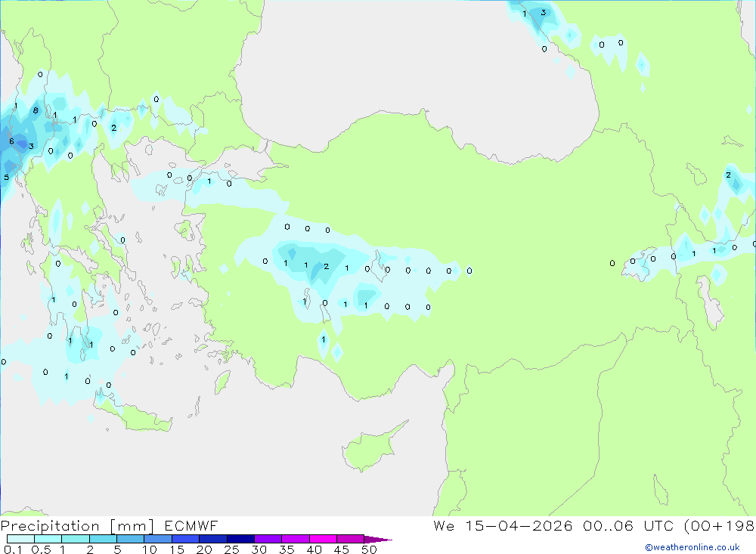Click the 0.1–0.5 mm legend swatch
756x554 pixels.
20,539
